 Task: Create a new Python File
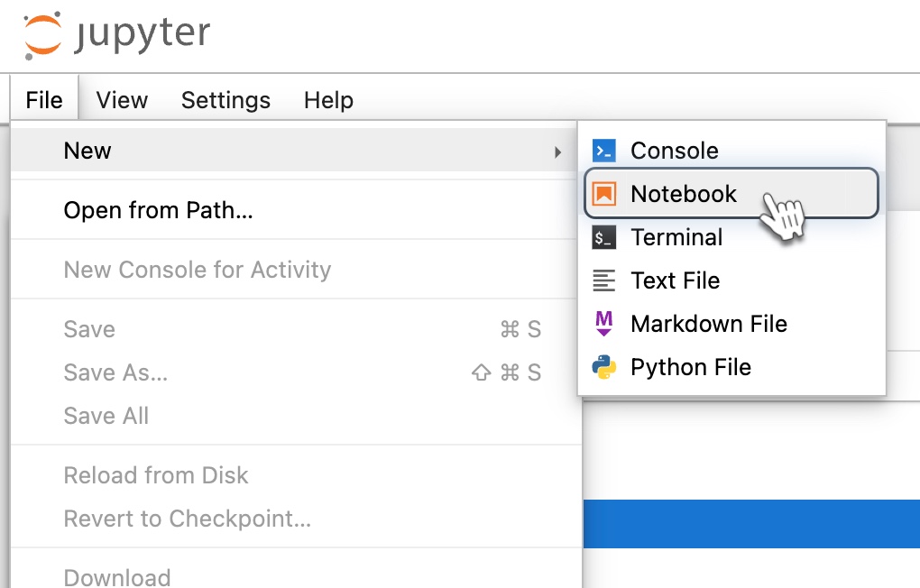coord(731,367)
